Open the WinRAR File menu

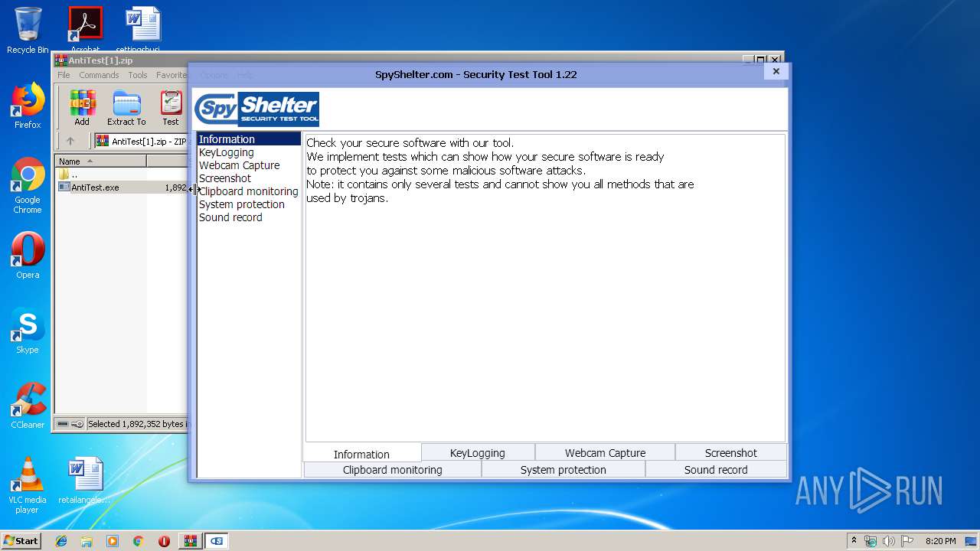[64, 75]
